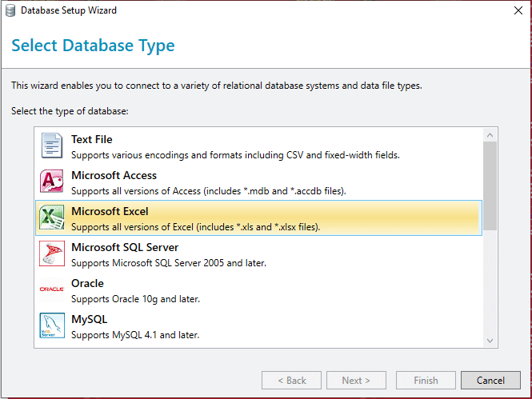Click the Finish button
Screen dimensions: 532x399
point(426,381)
